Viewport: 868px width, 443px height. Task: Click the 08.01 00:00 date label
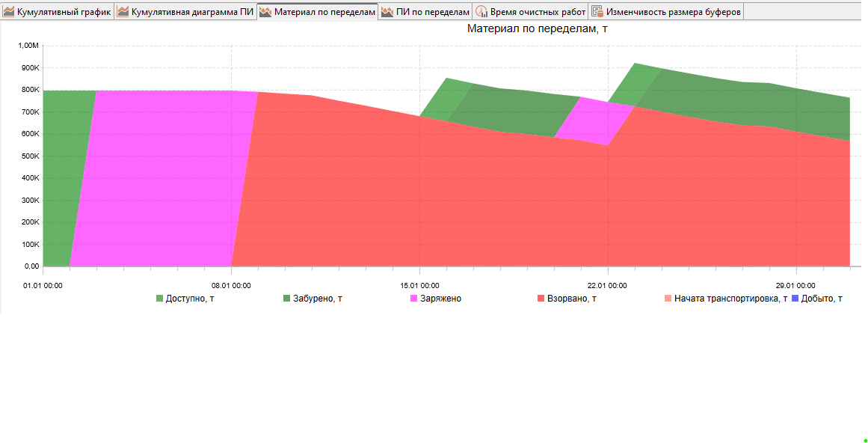tap(231, 286)
